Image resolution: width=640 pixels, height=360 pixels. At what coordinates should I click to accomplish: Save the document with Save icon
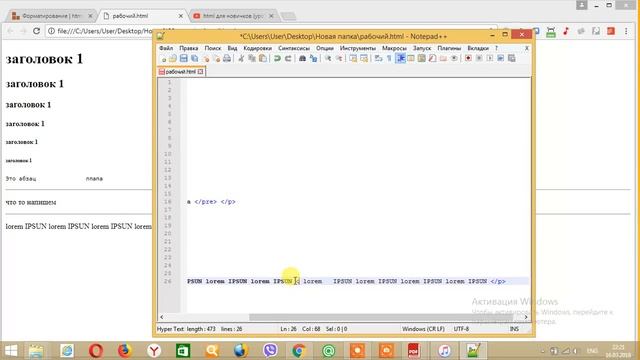(x=184, y=58)
